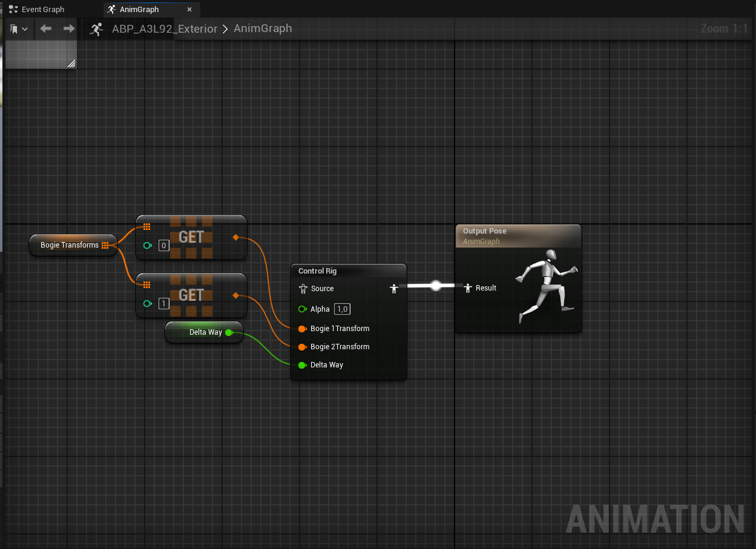Viewport: 756px width, 549px height.
Task: Click the index field showing 0
Action: pyautogui.click(x=163, y=246)
